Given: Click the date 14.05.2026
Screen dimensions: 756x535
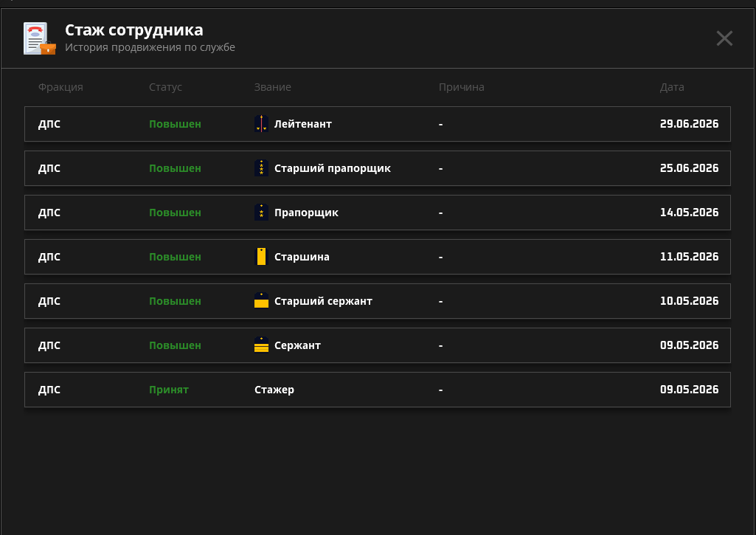Looking at the screenshot, I should tap(689, 213).
